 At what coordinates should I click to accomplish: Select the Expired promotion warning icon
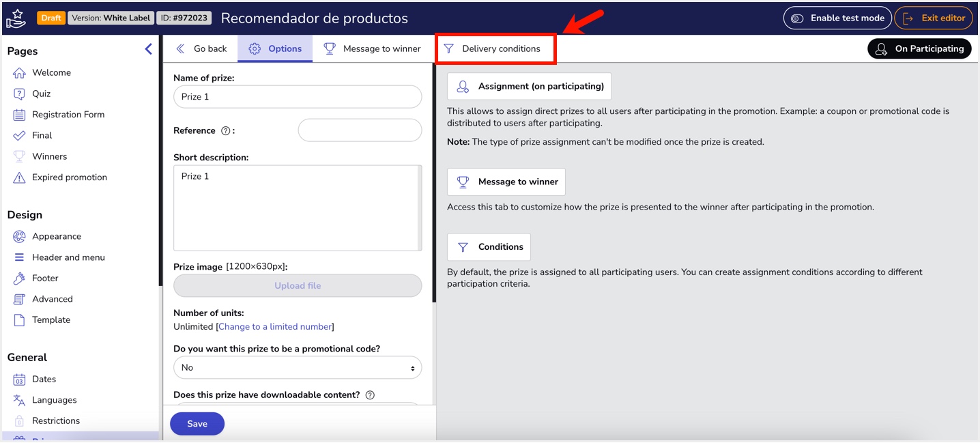coord(20,177)
